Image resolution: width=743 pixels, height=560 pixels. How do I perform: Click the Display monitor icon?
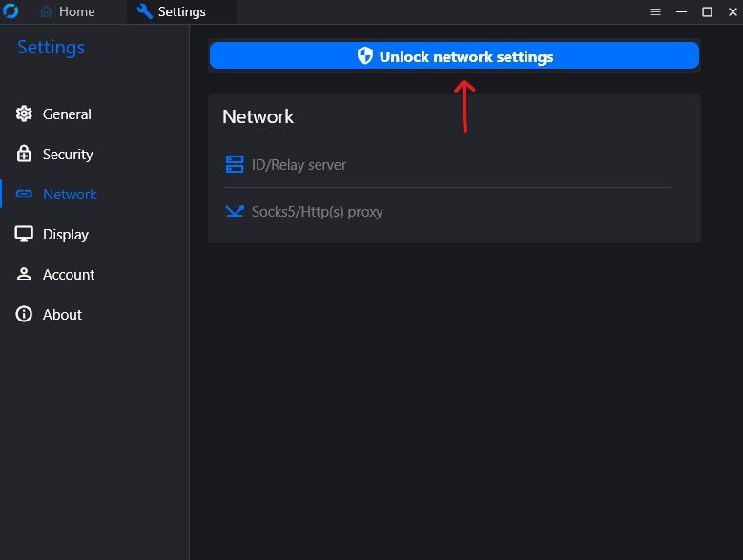24,235
